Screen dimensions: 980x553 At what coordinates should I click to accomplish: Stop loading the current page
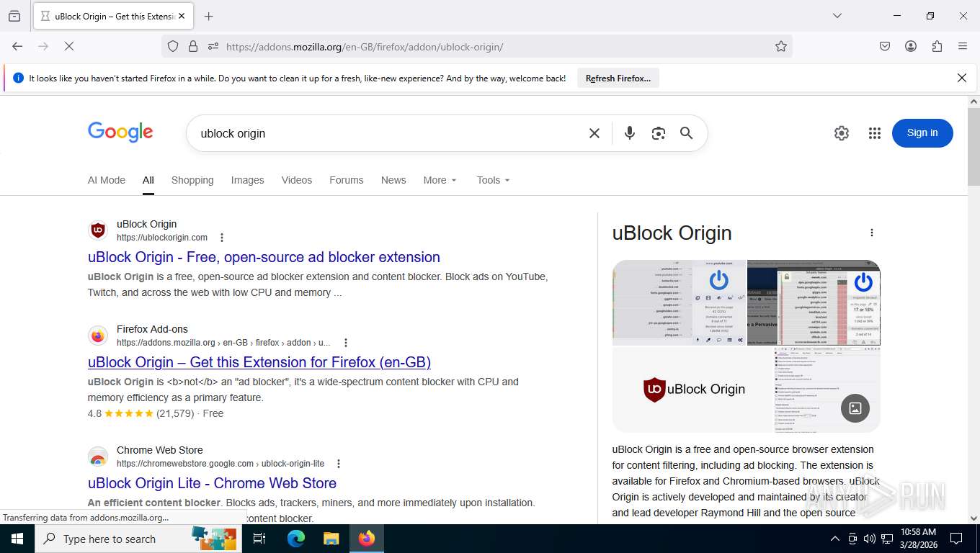coord(69,46)
